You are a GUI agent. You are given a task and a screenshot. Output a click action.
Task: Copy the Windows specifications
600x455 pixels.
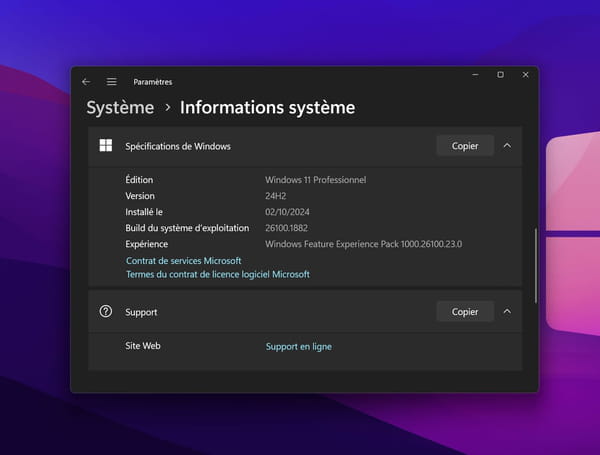click(x=465, y=146)
